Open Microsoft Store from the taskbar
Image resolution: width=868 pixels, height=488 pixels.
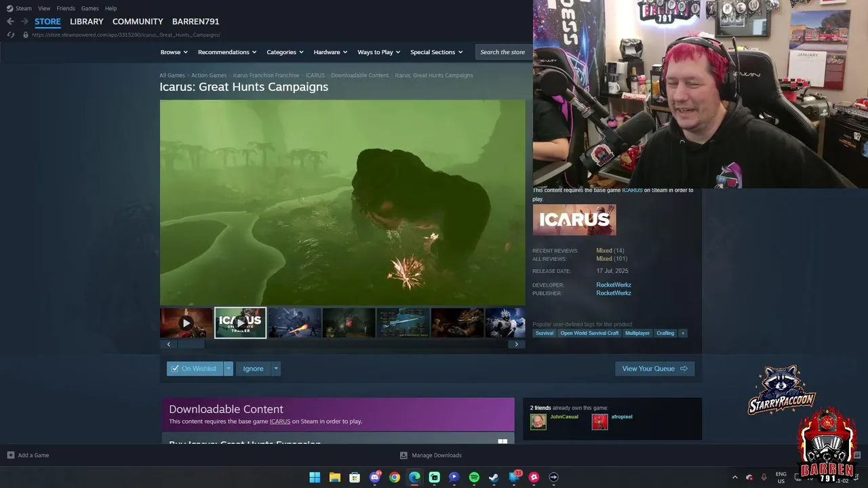click(355, 477)
